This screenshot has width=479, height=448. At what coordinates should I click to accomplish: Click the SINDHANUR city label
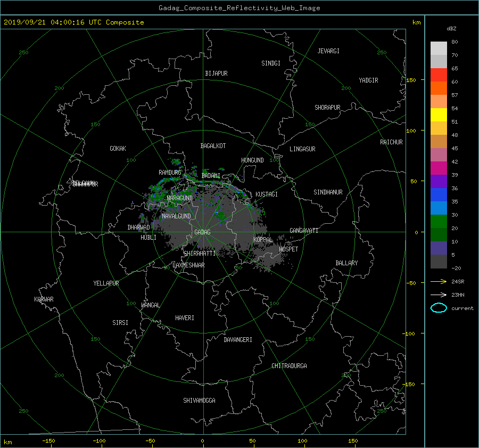328,192
